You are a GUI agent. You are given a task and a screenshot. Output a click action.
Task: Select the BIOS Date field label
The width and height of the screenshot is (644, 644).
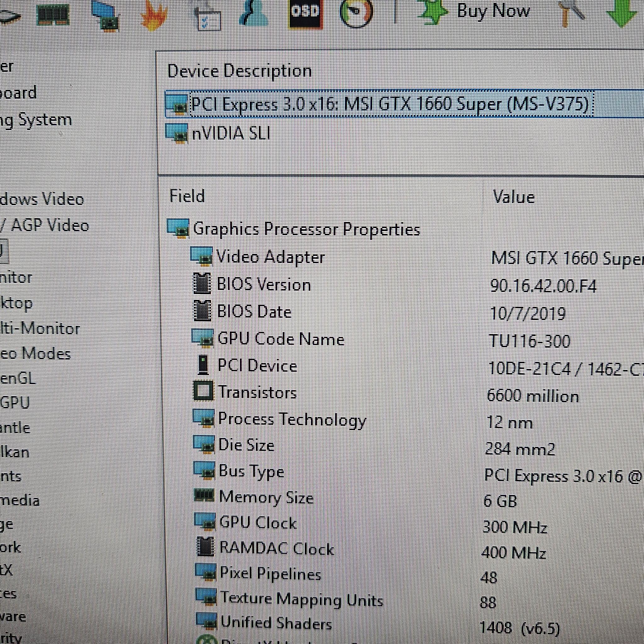254,312
